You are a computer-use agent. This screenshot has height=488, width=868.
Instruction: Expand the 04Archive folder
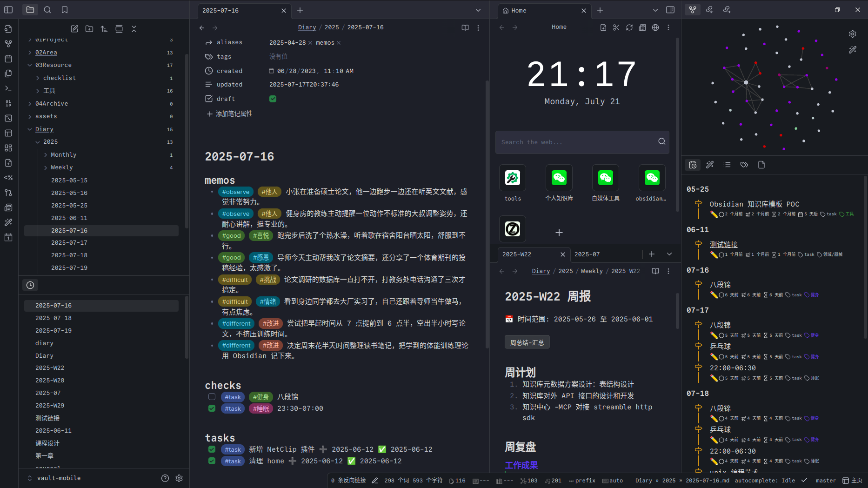[x=30, y=104]
